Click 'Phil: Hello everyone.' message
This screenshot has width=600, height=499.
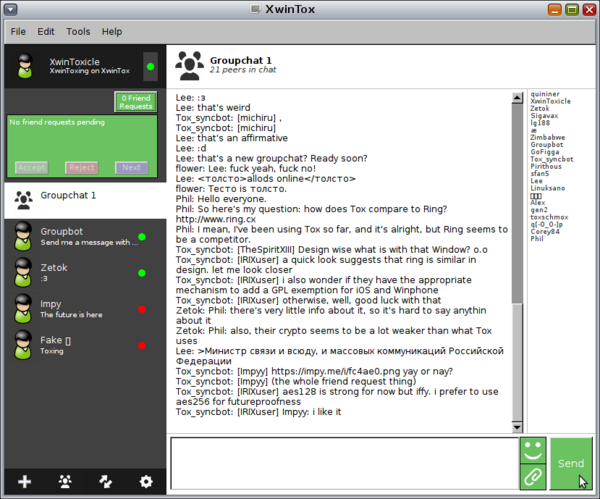(221, 199)
